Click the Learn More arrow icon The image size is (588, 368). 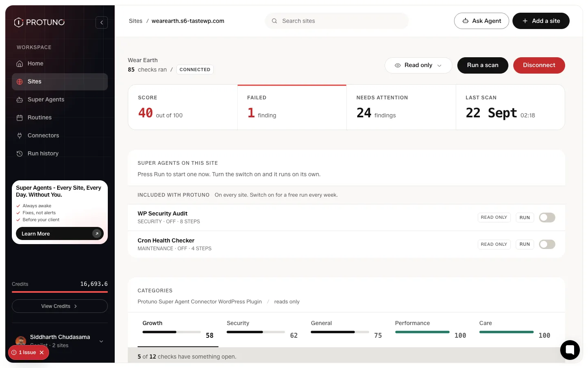point(97,233)
